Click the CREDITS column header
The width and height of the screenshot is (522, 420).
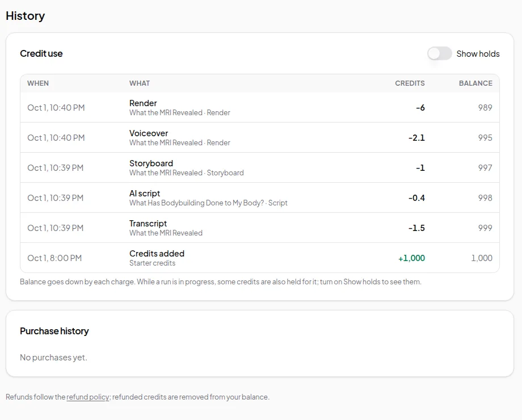click(410, 83)
